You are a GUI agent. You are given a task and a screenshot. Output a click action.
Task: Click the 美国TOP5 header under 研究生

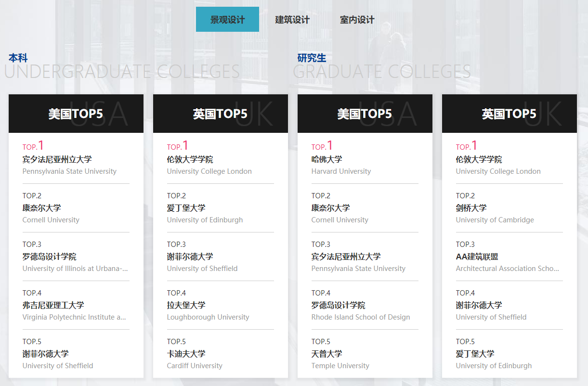(x=365, y=114)
